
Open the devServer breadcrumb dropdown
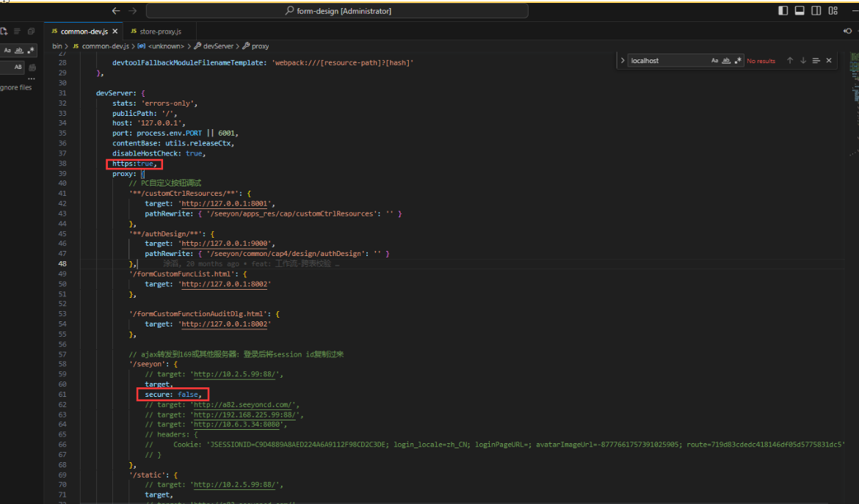coord(218,46)
